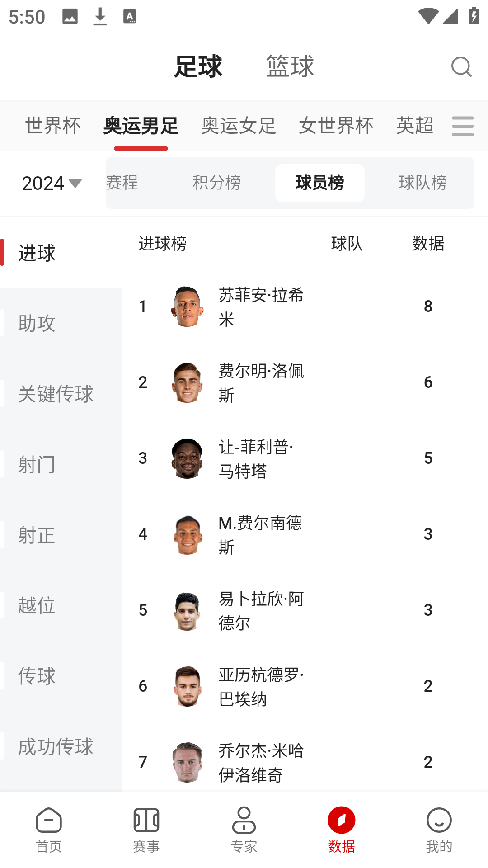
Task: Open 费尔明·洛佩斯 player details
Action: click(x=261, y=382)
